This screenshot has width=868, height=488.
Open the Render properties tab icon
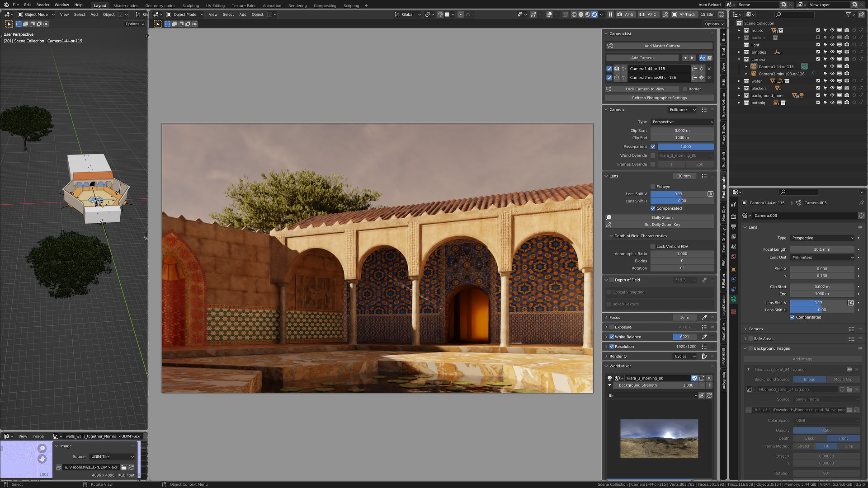pos(733,217)
